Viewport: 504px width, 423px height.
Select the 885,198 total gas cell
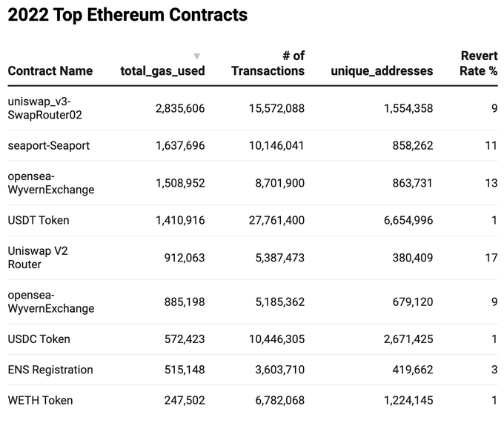[185, 302]
